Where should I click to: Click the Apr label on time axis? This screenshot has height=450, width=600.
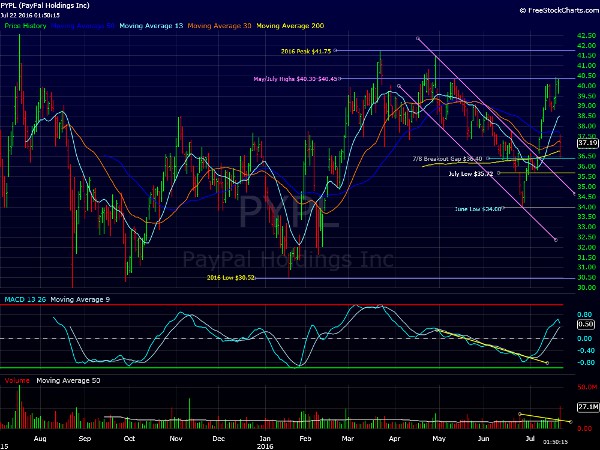(x=395, y=439)
